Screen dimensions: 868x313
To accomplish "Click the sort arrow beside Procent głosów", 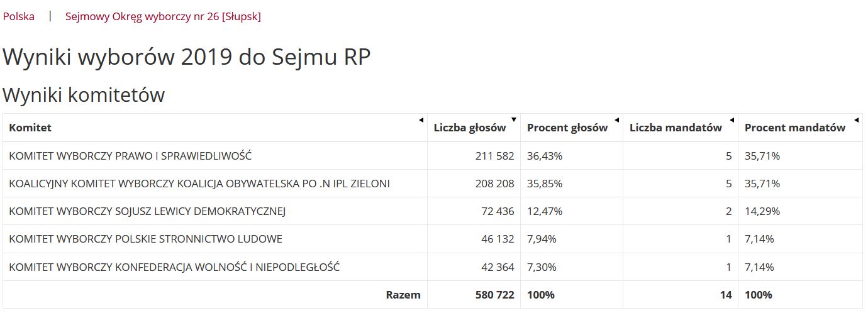I will (x=616, y=120).
